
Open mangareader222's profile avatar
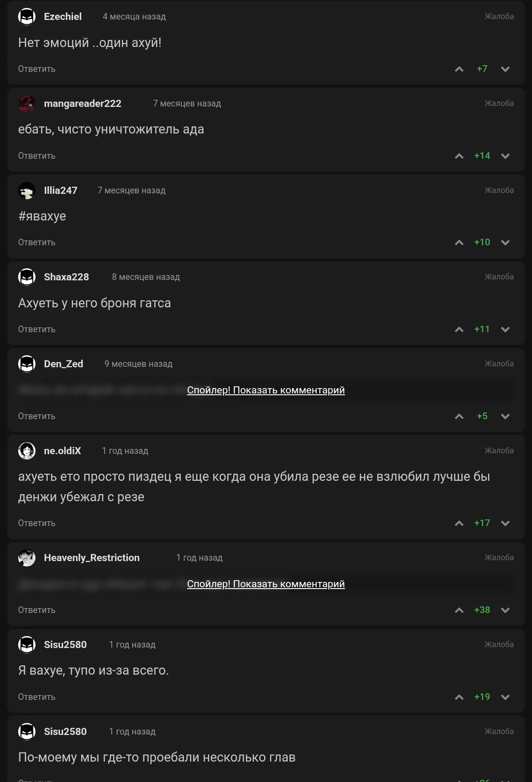coord(27,104)
